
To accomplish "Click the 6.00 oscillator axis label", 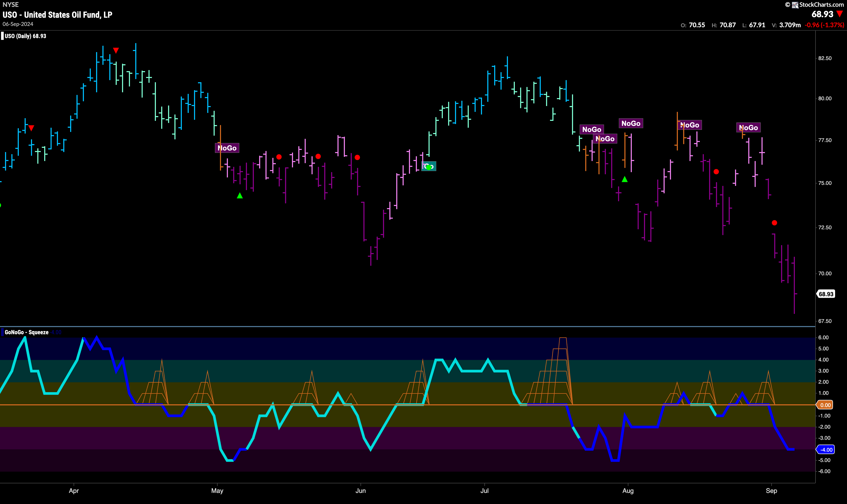I will click(x=823, y=337).
